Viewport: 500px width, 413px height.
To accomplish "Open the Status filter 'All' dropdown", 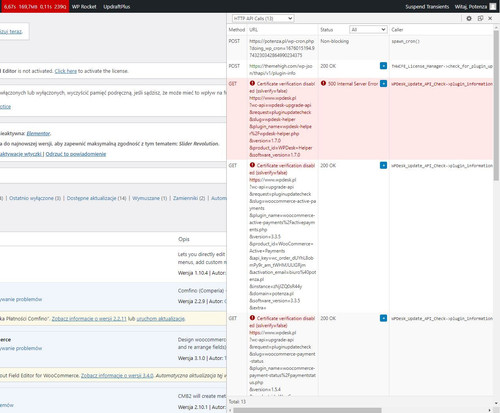I will tap(368, 30).
